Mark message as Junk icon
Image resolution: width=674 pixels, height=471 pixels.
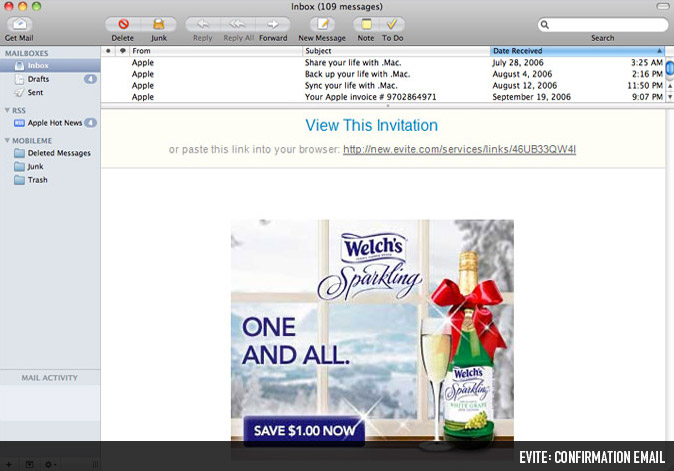(x=159, y=24)
